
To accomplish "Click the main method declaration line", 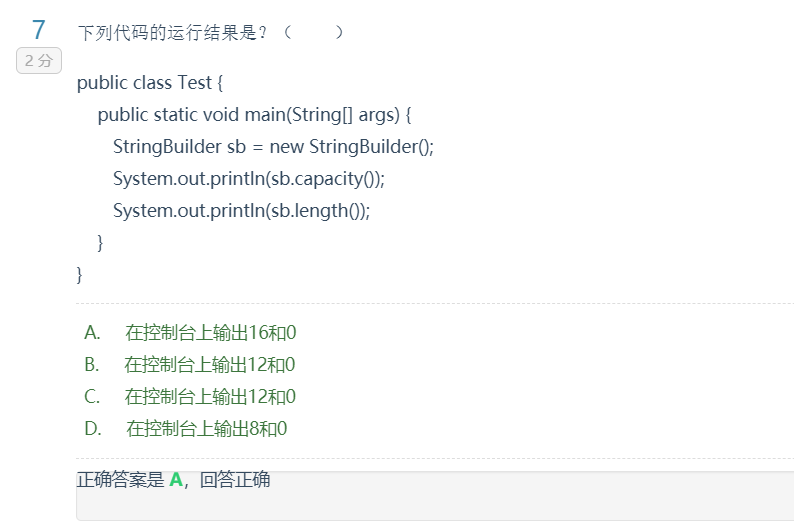I will click(x=255, y=115).
